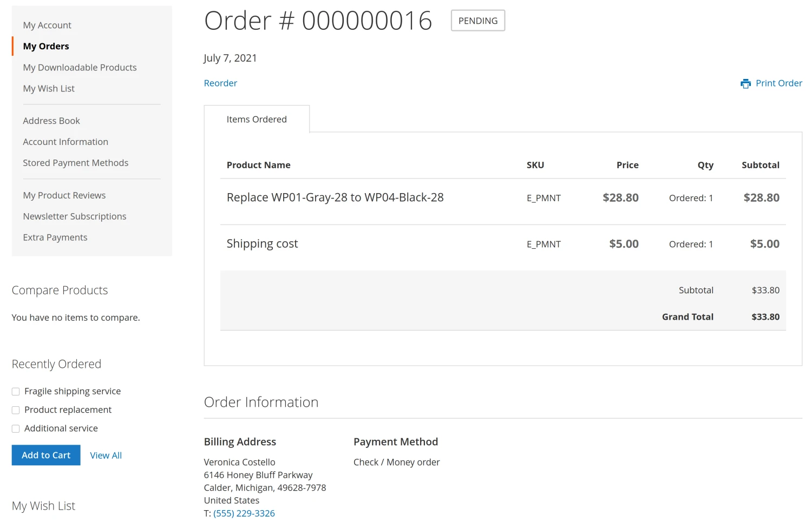Click the billing phone number link
The height and width of the screenshot is (528, 812).
244,513
